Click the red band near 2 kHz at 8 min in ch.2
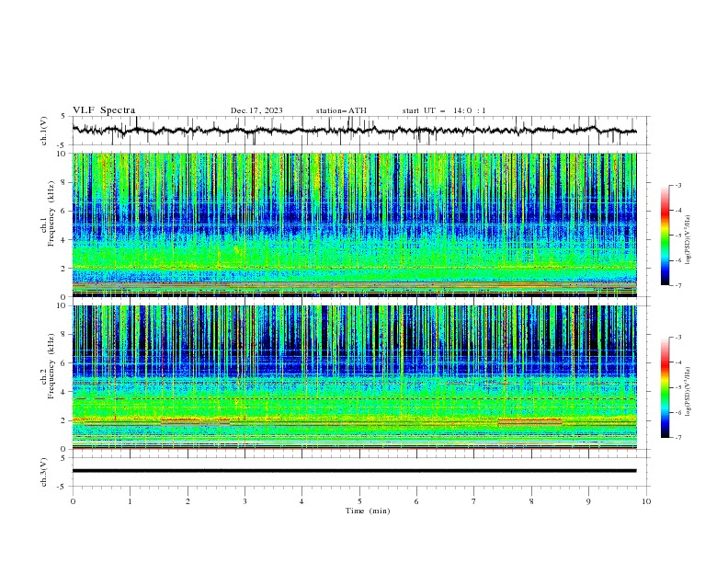The image size is (728, 563). click(530, 420)
